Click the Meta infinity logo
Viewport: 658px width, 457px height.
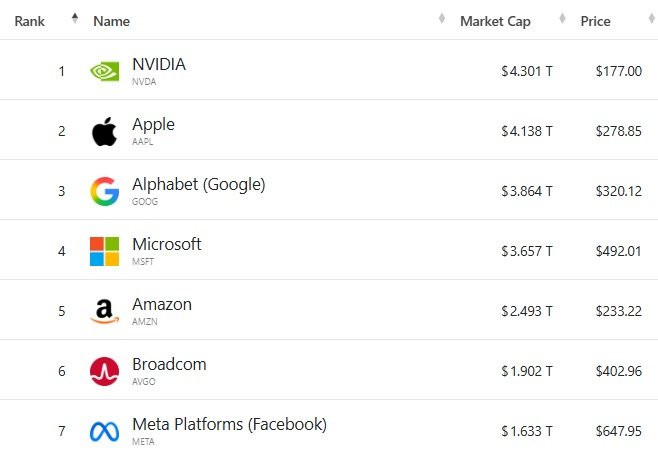pos(104,431)
